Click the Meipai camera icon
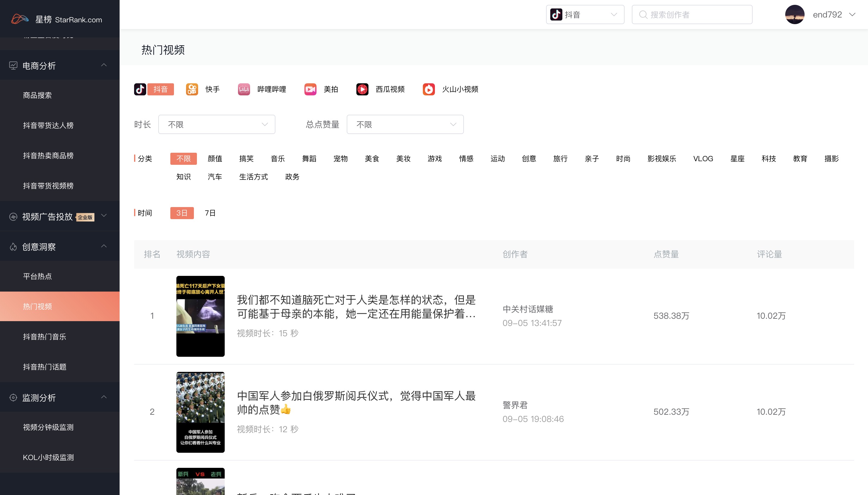 click(x=310, y=89)
